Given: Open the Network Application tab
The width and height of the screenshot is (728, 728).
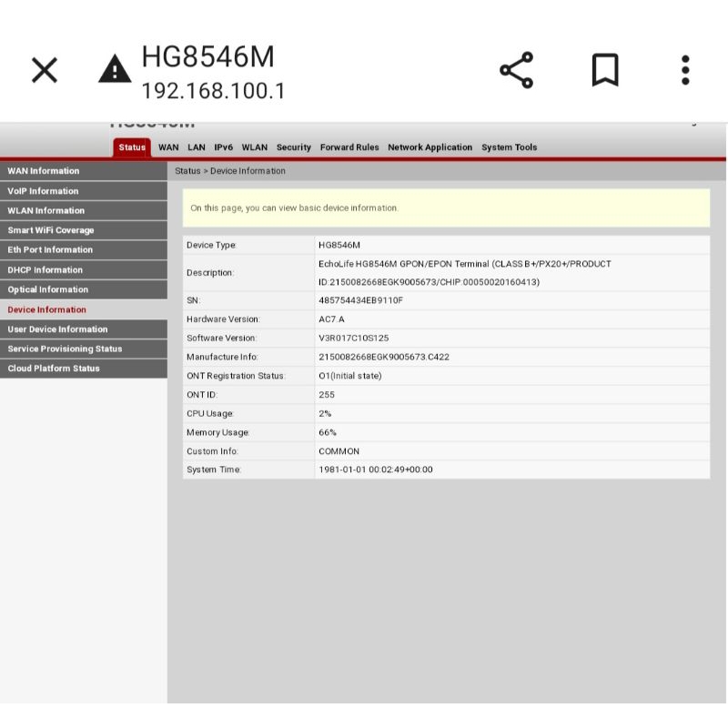Looking at the screenshot, I should 430,147.
